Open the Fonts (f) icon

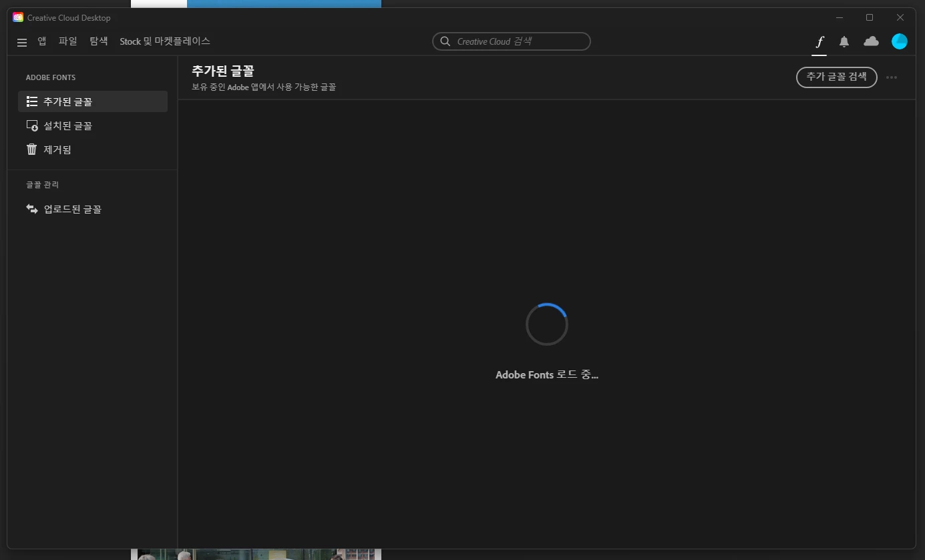tap(819, 42)
